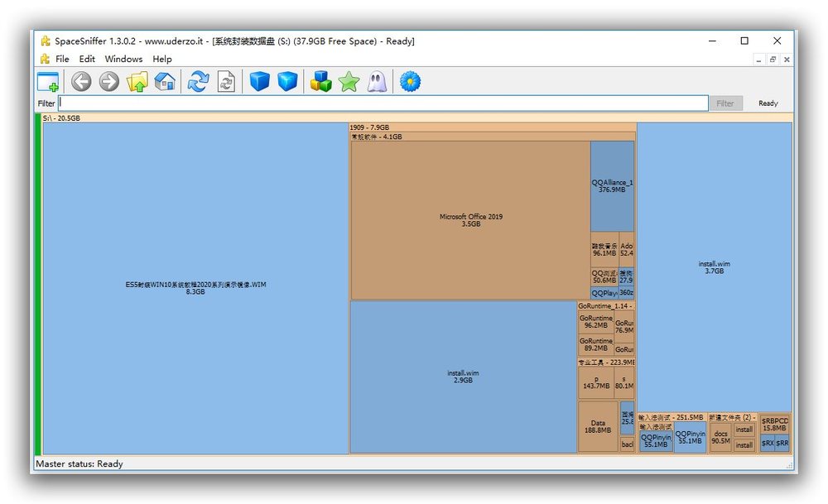Select the 50.6MB QQ browser block
The image size is (828, 504).
(x=604, y=277)
